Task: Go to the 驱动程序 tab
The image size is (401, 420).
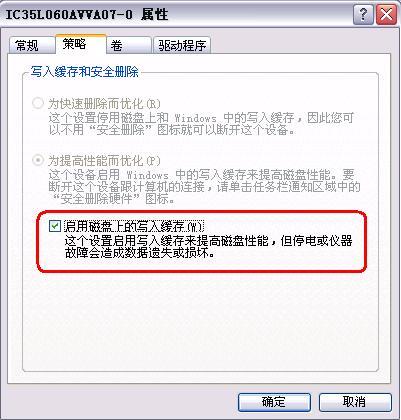Action: pyautogui.click(x=182, y=45)
